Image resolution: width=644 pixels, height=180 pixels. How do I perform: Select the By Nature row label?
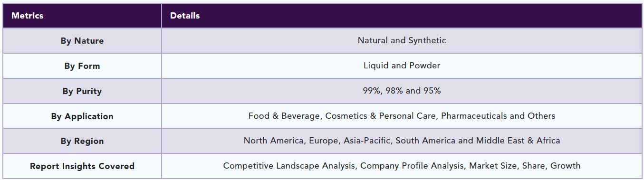point(82,41)
